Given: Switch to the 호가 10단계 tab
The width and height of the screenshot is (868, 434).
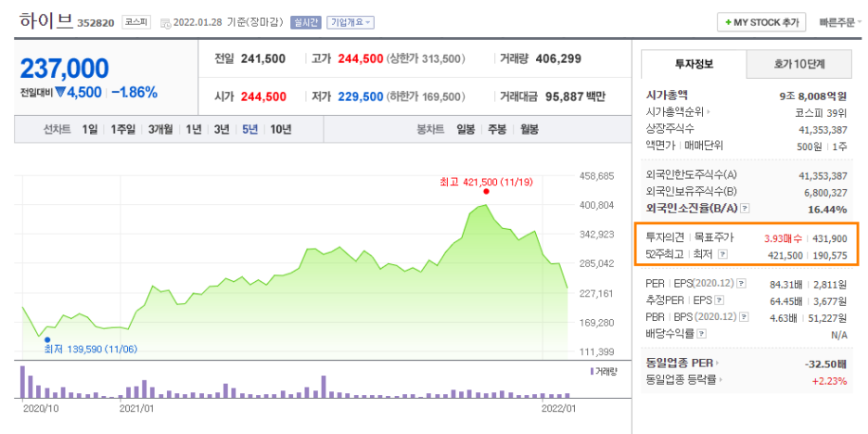Looking at the screenshot, I should pos(798,64).
